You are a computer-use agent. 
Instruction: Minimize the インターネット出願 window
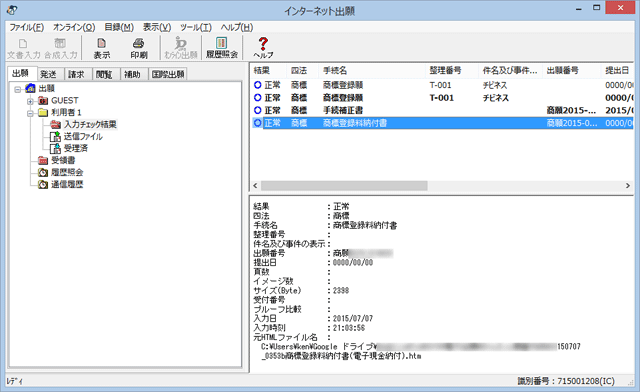[x=579, y=9]
